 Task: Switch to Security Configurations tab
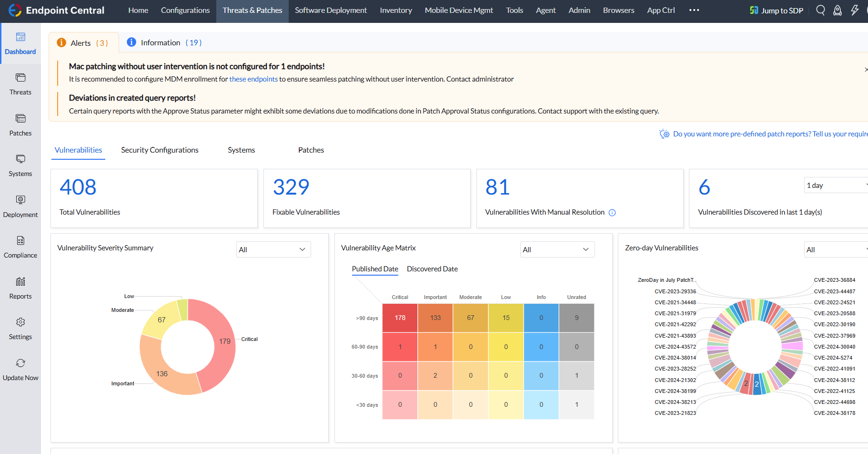[x=160, y=150]
